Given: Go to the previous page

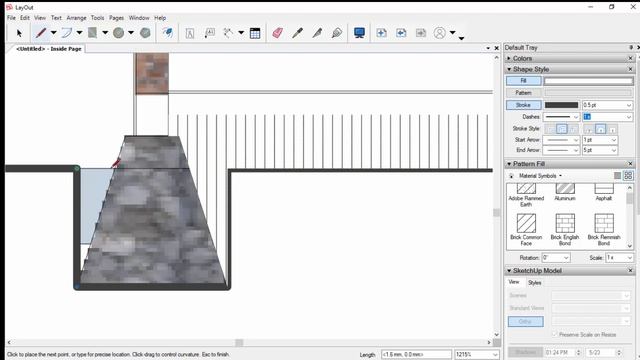Looking at the screenshot, I should (401, 33).
